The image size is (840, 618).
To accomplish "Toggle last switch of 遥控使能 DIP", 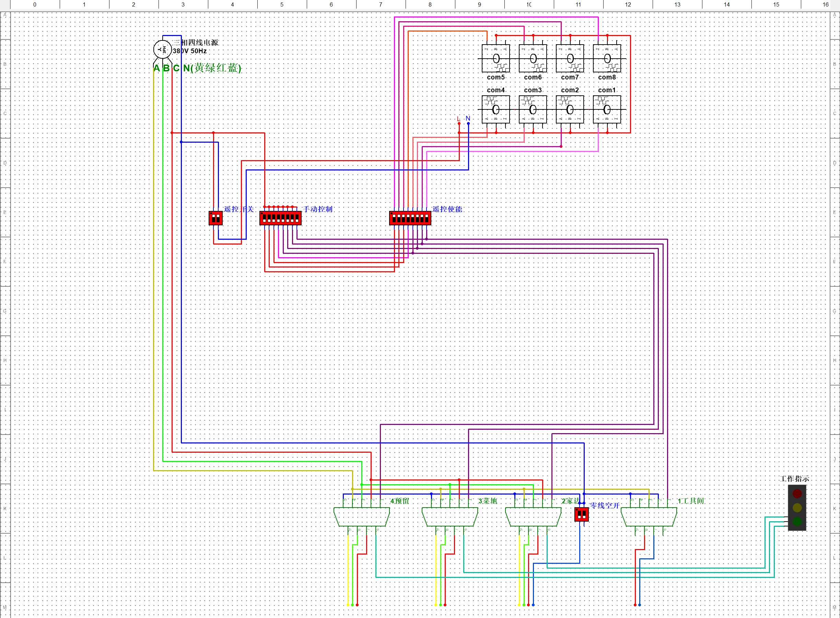I will click(x=427, y=218).
